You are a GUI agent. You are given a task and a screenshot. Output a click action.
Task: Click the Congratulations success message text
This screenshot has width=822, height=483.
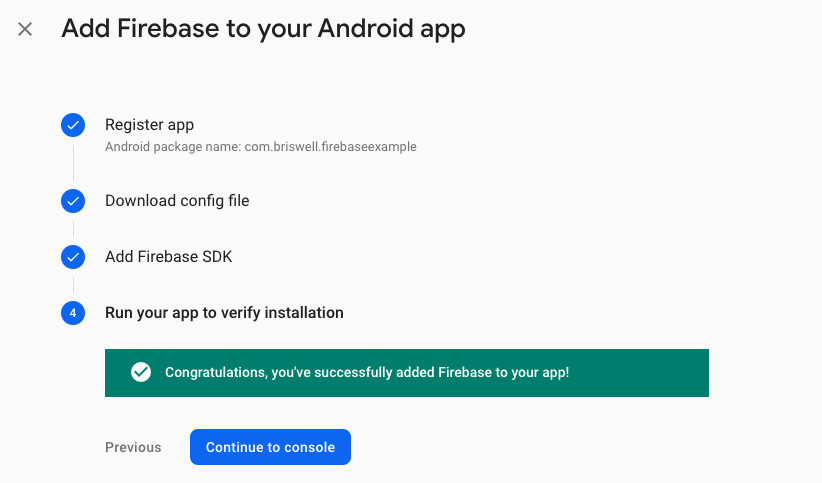367,372
